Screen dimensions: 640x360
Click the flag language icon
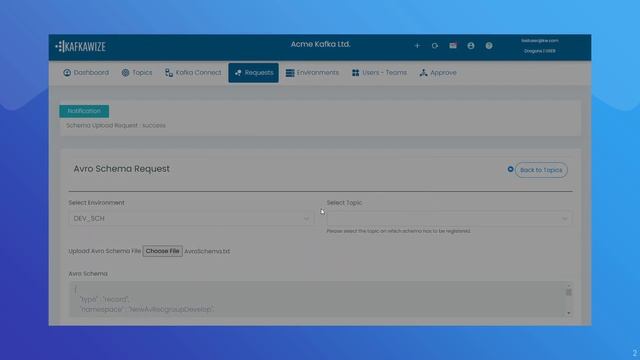[x=453, y=45]
